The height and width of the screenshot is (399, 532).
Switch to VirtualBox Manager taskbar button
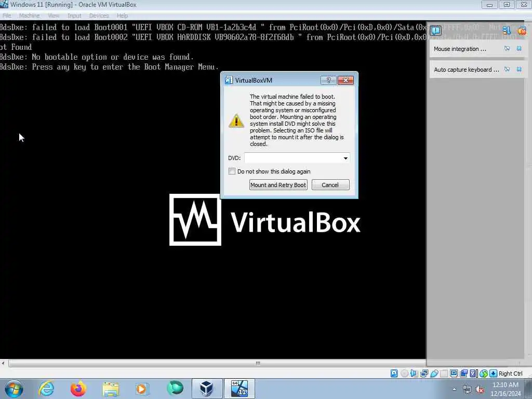point(207,389)
